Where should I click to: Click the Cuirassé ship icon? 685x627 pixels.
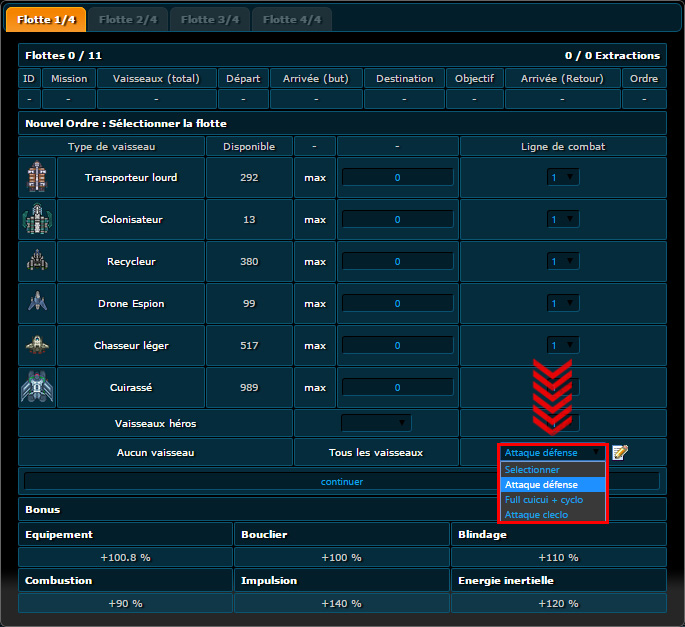37,388
